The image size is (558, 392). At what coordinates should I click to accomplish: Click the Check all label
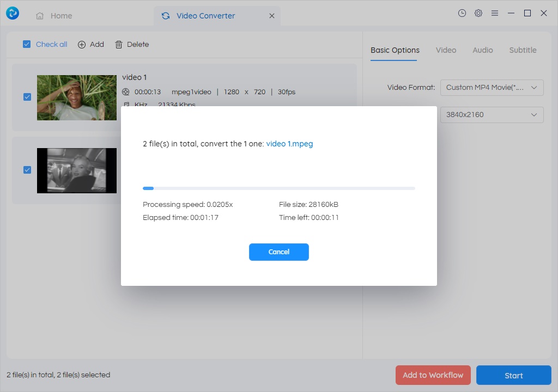click(x=52, y=45)
